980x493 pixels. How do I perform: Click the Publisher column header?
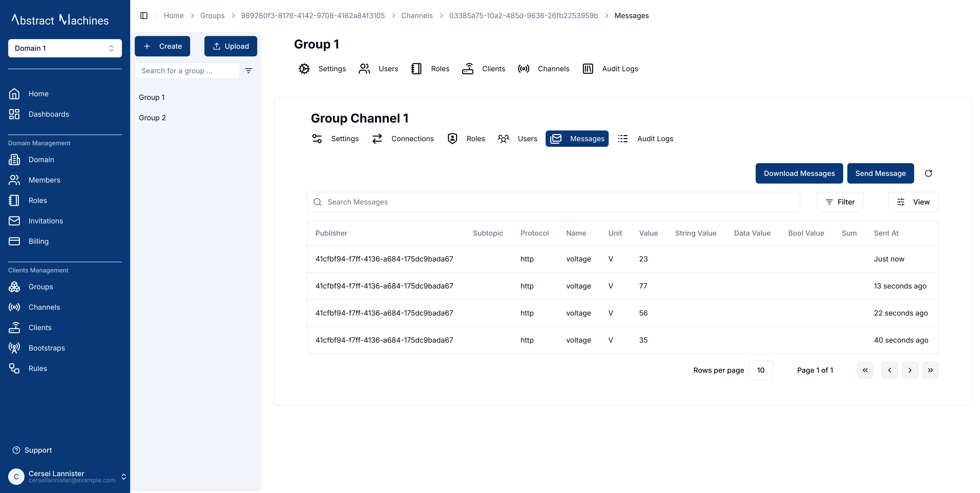pyautogui.click(x=331, y=233)
